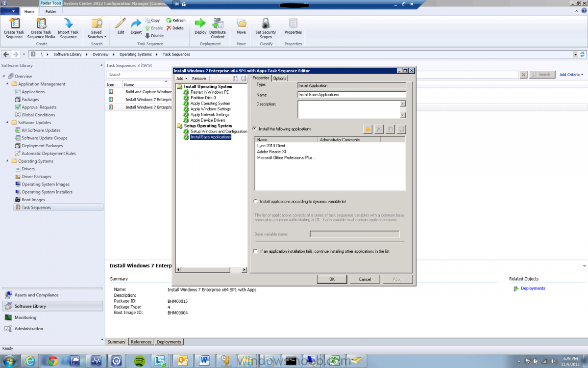Go back with the navigation back arrow

click(x=6, y=54)
